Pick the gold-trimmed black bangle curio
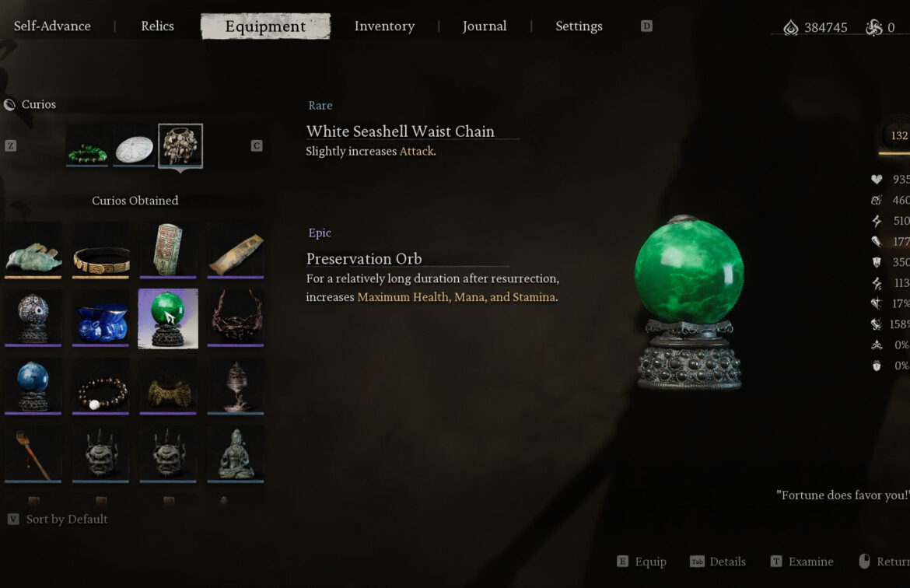The height and width of the screenshot is (588, 910). tap(100, 250)
